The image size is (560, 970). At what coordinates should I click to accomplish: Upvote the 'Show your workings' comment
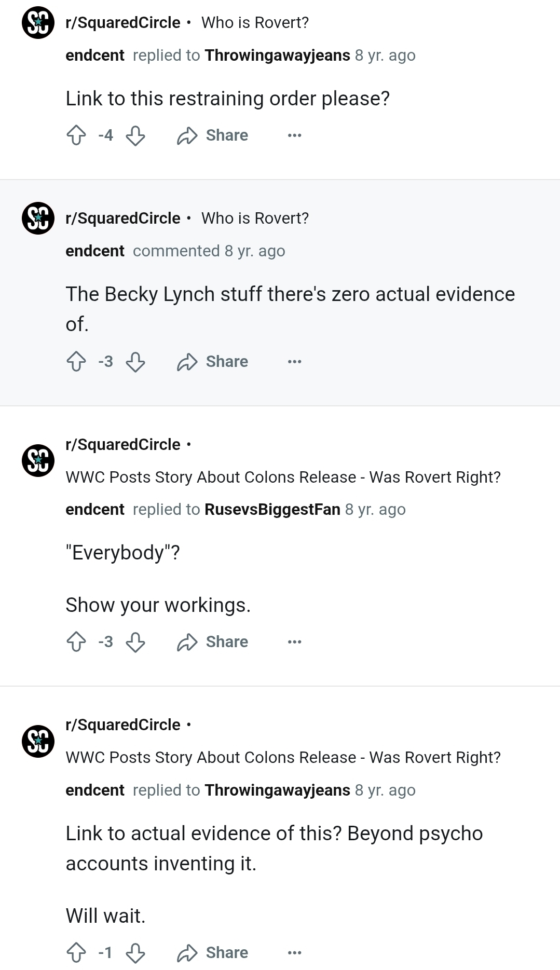(x=76, y=642)
